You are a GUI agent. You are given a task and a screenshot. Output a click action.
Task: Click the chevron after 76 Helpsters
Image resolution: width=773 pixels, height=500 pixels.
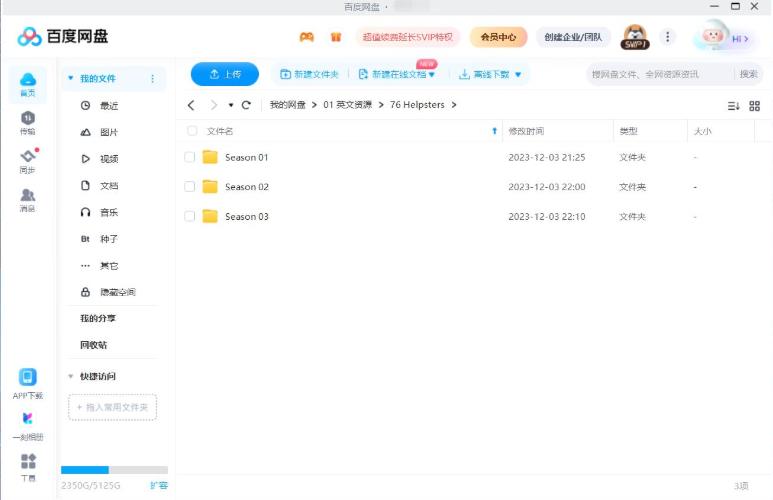tap(454, 105)
